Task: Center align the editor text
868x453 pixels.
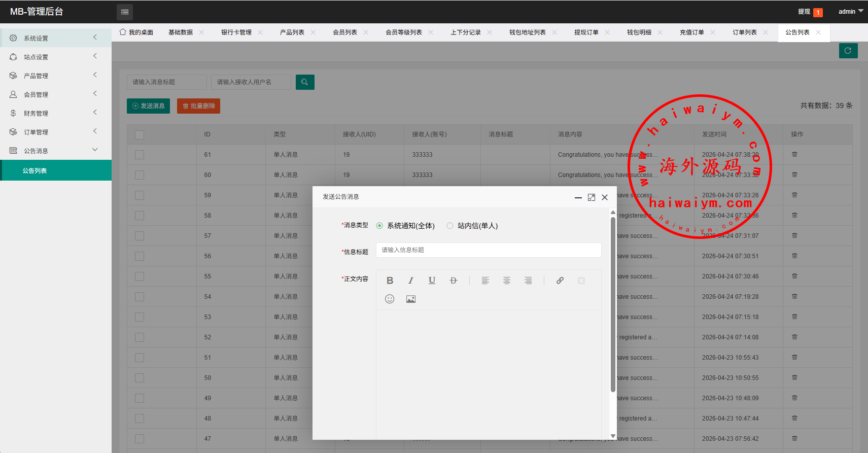Action: [506, 281]
